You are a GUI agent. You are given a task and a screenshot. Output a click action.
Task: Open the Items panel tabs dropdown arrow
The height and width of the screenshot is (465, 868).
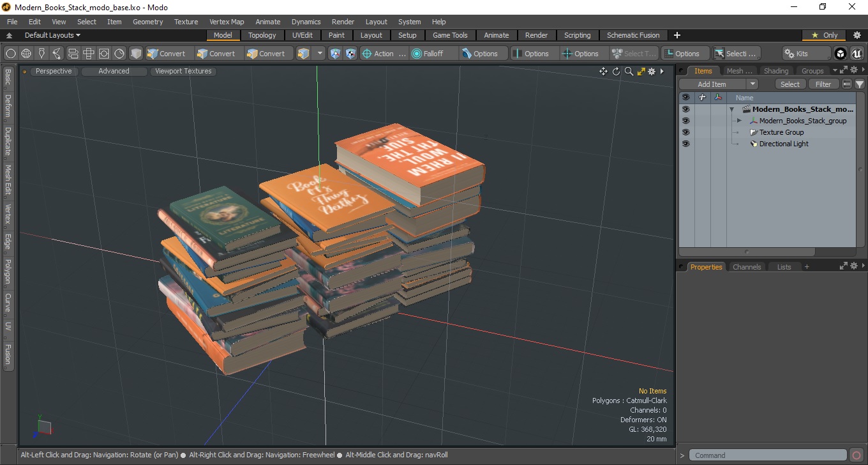[x=834, y=70]
